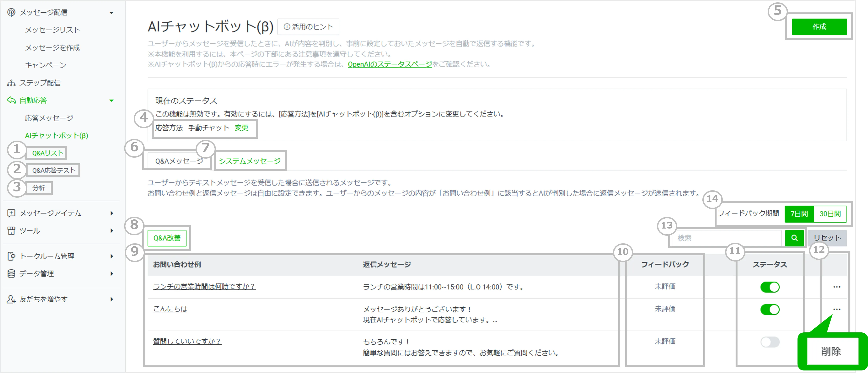Click the step delivery icon
The height and width of the screenshot is (373, 868).
point(11,83)
